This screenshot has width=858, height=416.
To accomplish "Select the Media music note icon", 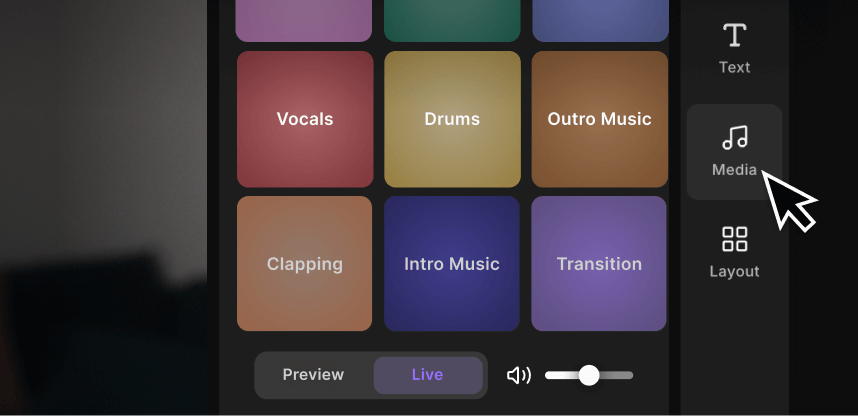I will pyautogui.click(x=734, y=137).
